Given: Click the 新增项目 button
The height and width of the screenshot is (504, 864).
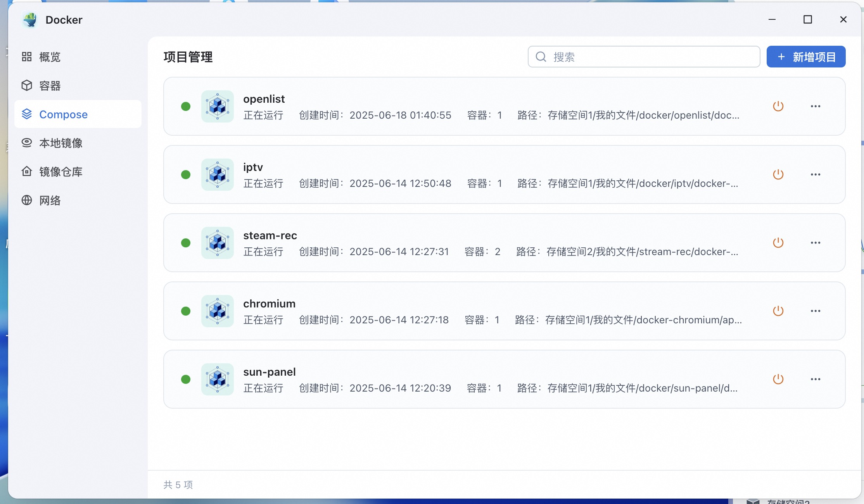Looking at the screenshot, I should click(806, 57).
